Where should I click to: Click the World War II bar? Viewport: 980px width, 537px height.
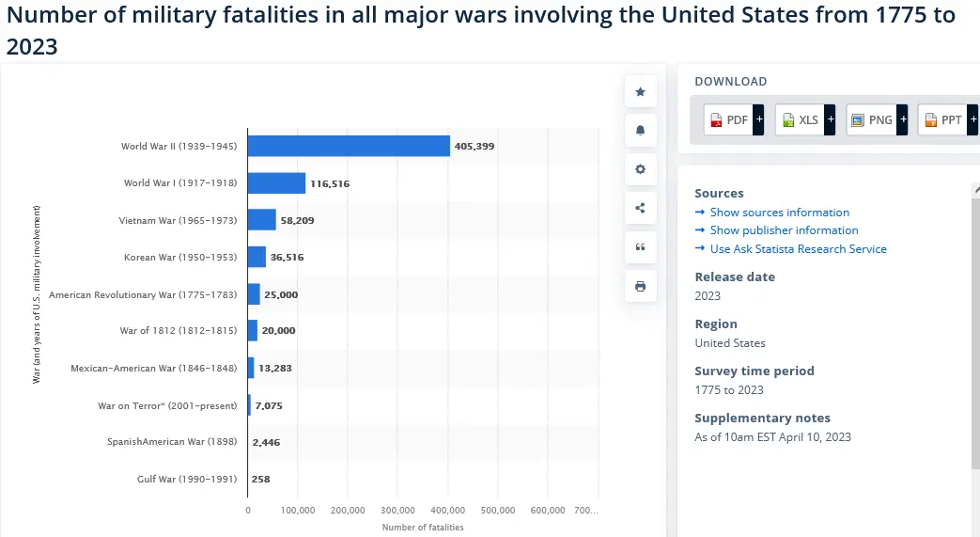point(349,146)
